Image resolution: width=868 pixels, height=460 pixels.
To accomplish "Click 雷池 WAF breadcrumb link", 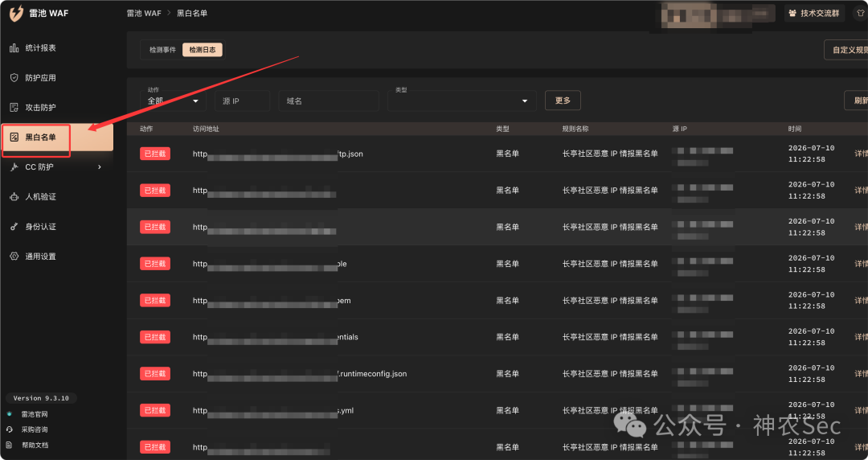I will [x=144, y=14].
